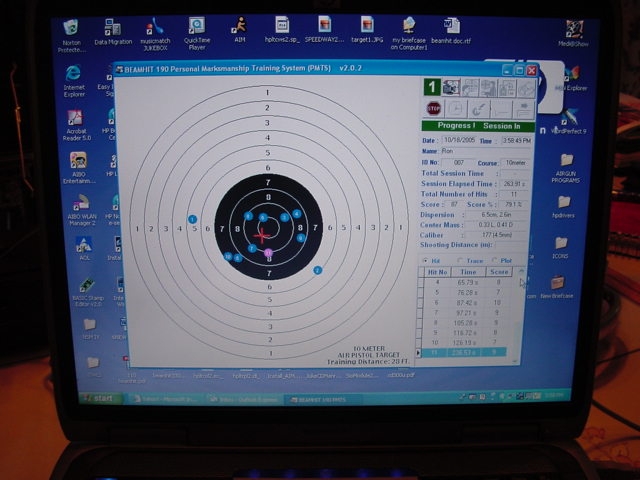Click the hit table scroll up arrow
The height and width of the screenshot is (480, 640).
[x=521, y=271]
